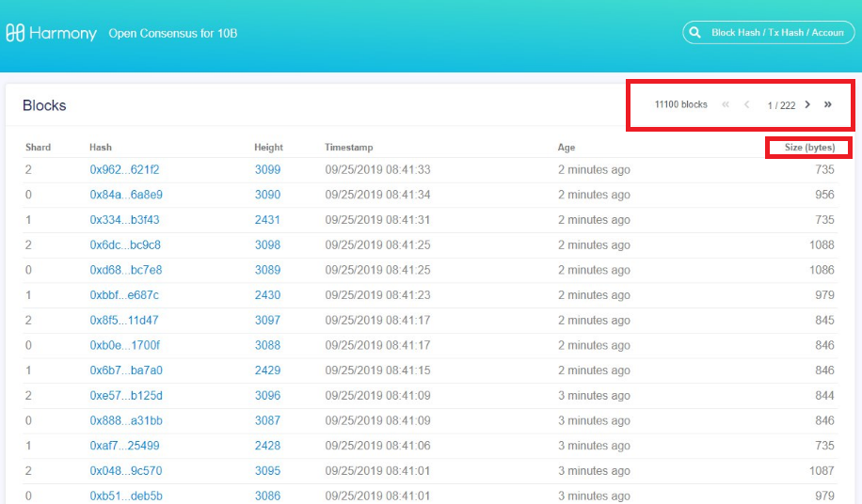The height and width of the screenshot is (504, 862).
Task: Open block height 3098
Action: pos(267,244)
